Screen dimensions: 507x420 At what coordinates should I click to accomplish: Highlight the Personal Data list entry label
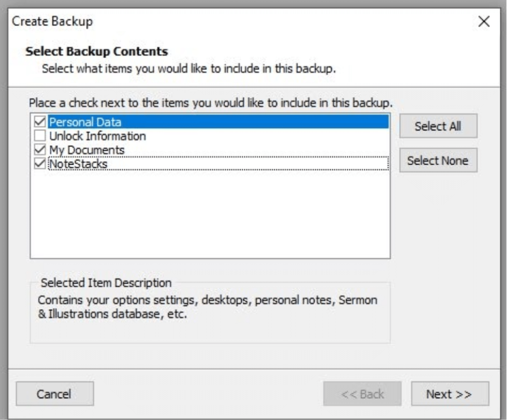coord(85,122)
